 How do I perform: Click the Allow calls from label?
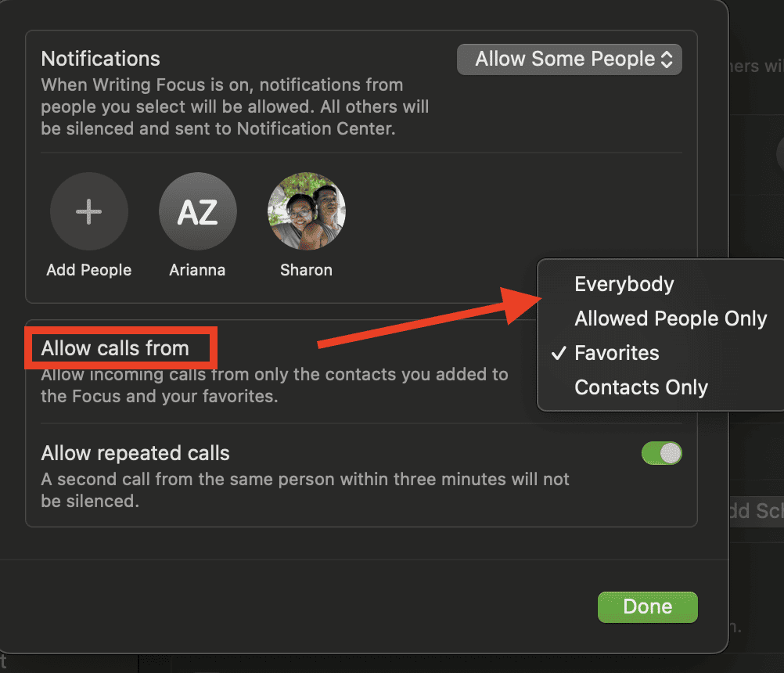click(x=115, y=348)
